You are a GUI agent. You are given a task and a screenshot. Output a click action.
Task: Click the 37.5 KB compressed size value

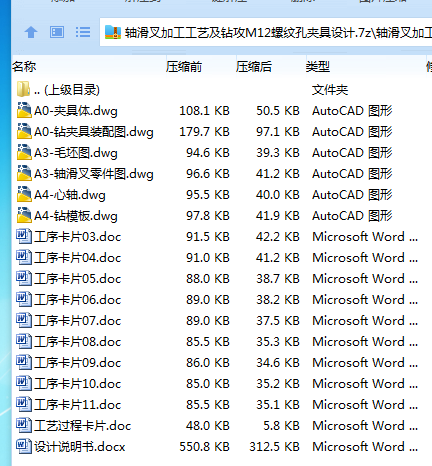[278, 321]
